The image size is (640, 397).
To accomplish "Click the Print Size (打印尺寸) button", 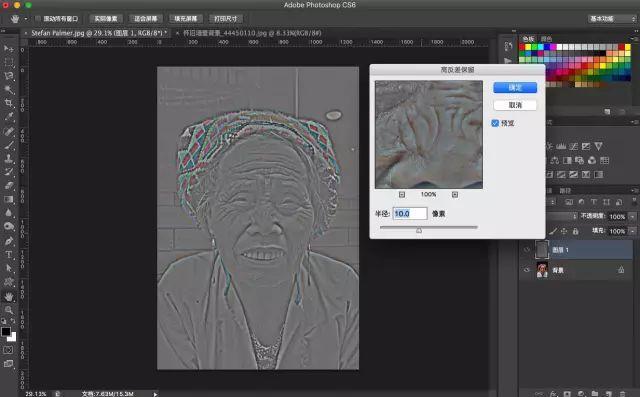I will 225,19.
